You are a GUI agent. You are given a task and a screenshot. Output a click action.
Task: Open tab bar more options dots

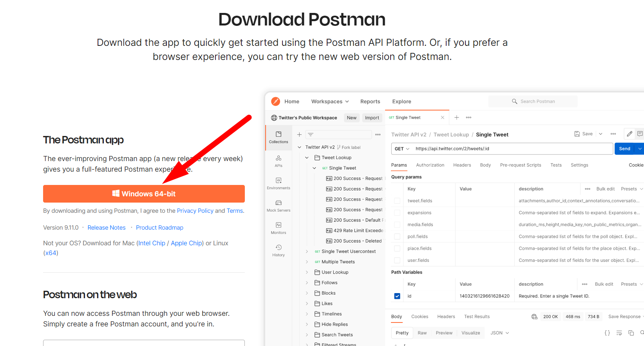pyautogui.click(x=469, y=118)
